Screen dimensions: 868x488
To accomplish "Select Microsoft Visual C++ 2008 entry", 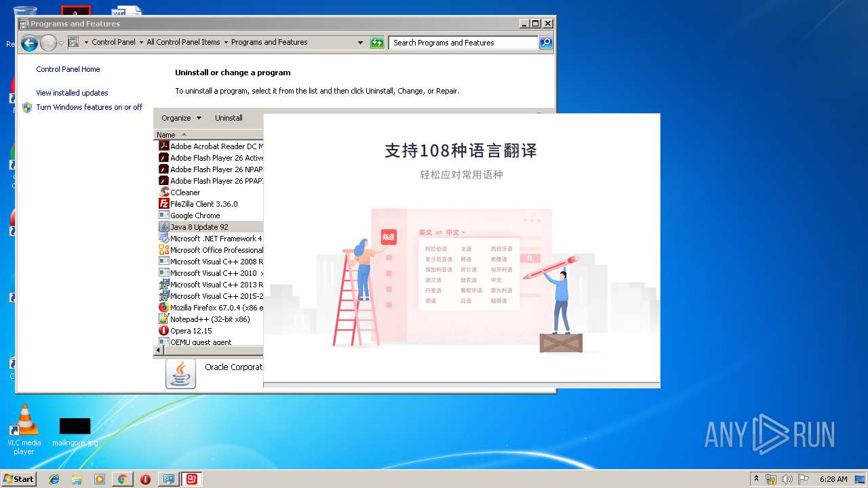I will (211, 262).
